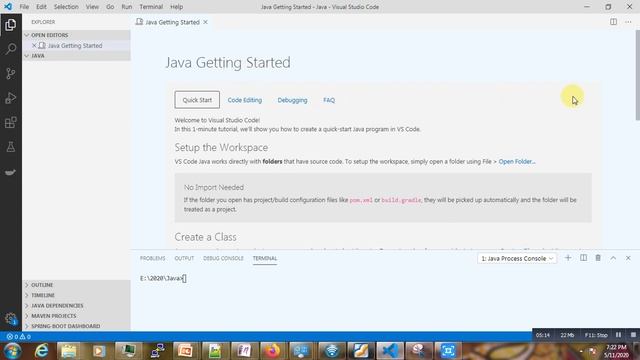The height and width of the screenshot is (360, 640).
Task: Click the Windows Start button
Action: 13,351
